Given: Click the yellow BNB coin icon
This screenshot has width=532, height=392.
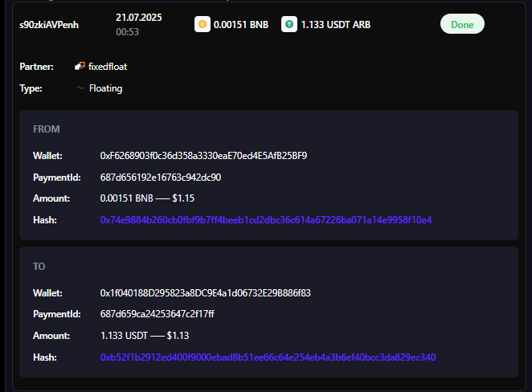Looking at the screenshot, I should point(203,25).
